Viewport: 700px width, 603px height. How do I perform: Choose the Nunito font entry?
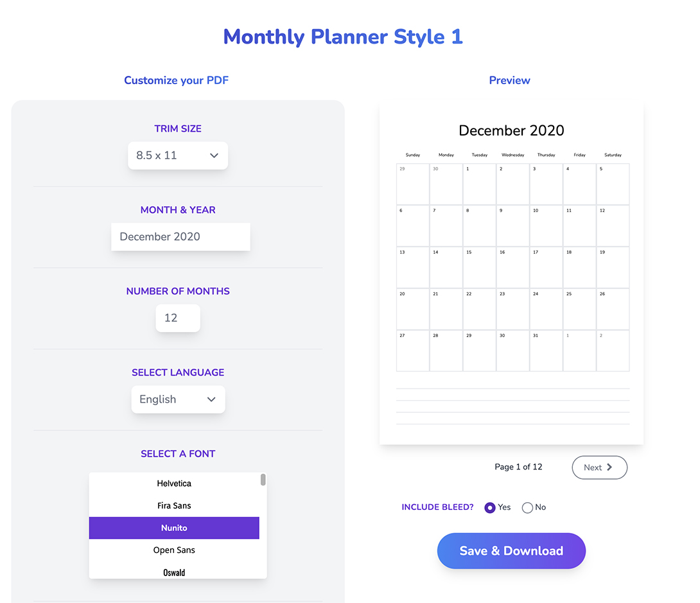click(x=174, y=528)
